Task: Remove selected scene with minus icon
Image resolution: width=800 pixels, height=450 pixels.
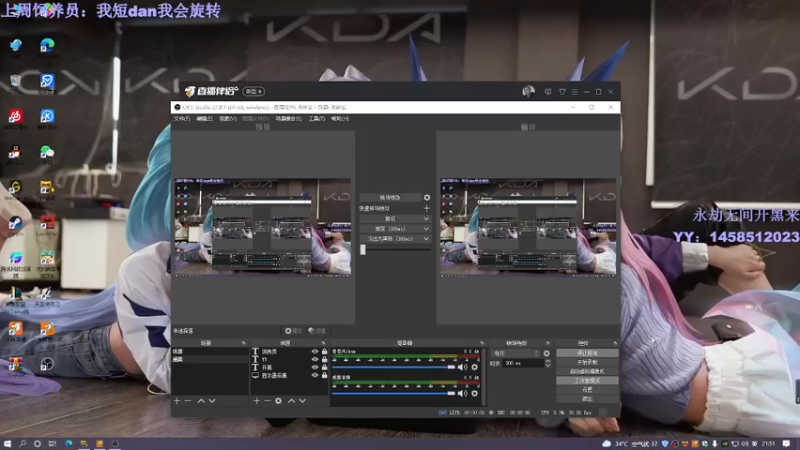Action: (x=188, y=401)
